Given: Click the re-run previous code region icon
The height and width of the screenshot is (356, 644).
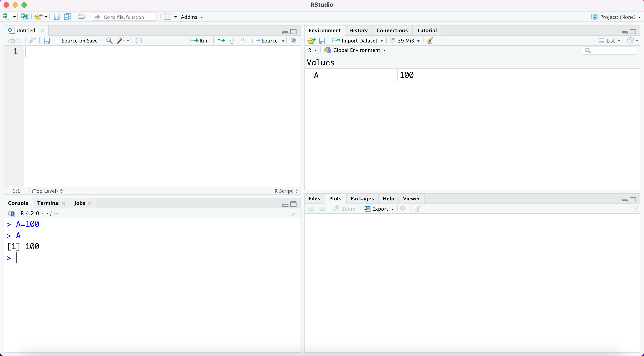Looking at the screenshot, I should click(221, 40).
